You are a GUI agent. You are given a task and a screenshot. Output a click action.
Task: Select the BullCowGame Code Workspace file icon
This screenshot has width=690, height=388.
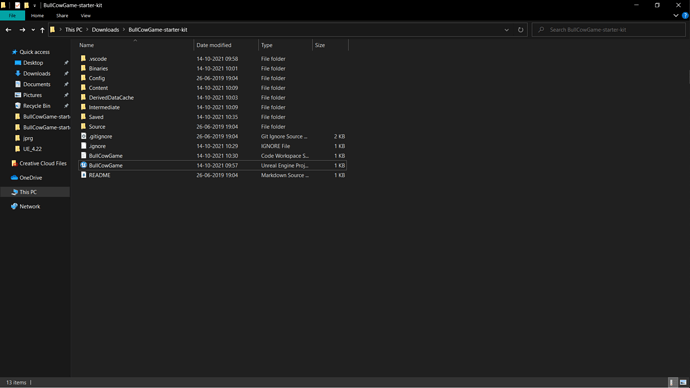tap(83, 156)
